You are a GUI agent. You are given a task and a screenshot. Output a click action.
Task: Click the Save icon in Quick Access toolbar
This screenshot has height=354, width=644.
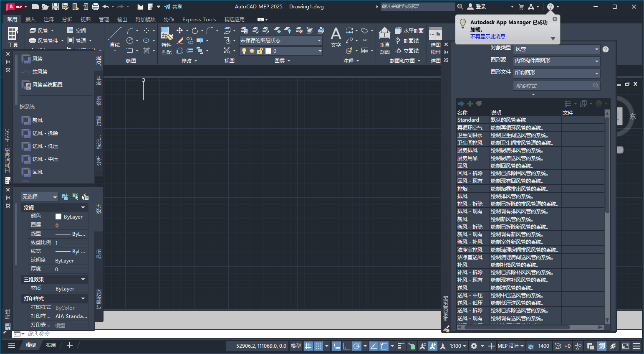pyautogui.click(x=55, y=6)
